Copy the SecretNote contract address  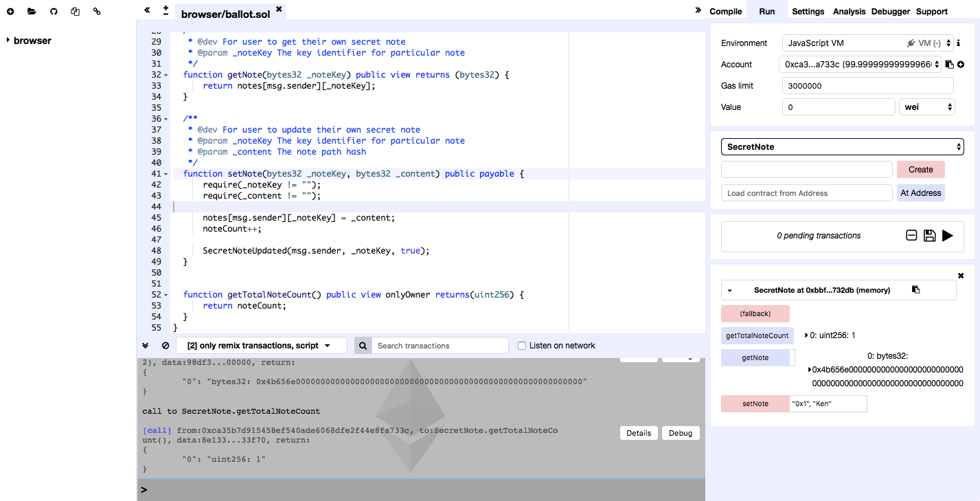(915, 290)
